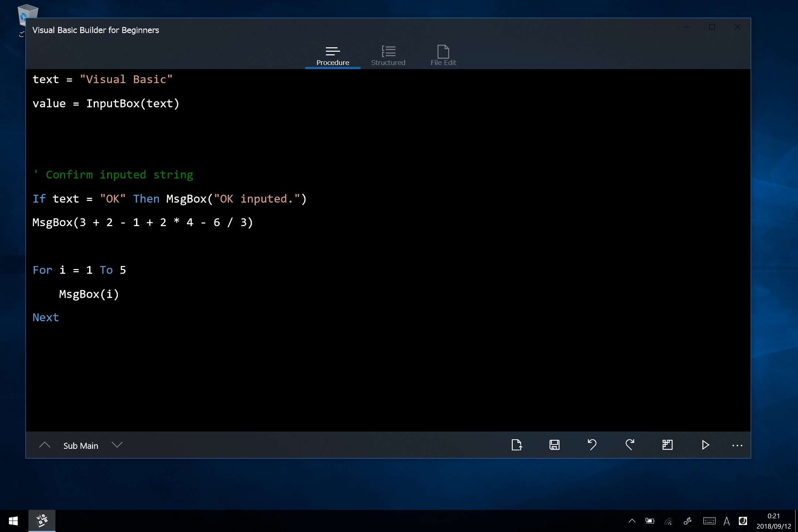Click the Sub Main procedure label
798x532 pixels.
[81, 446]
